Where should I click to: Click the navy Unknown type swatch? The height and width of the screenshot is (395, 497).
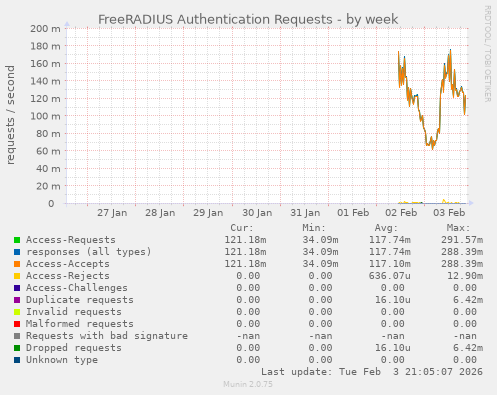(x=17, y=360)
